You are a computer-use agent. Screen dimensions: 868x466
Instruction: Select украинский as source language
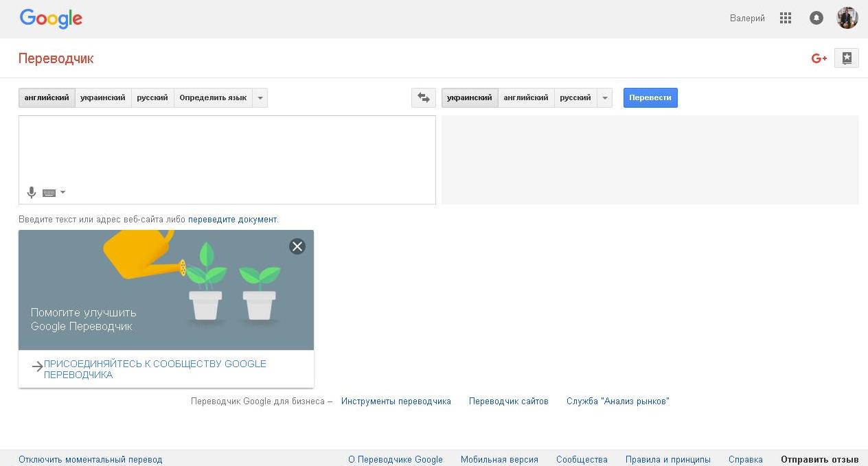pos(103,97)
